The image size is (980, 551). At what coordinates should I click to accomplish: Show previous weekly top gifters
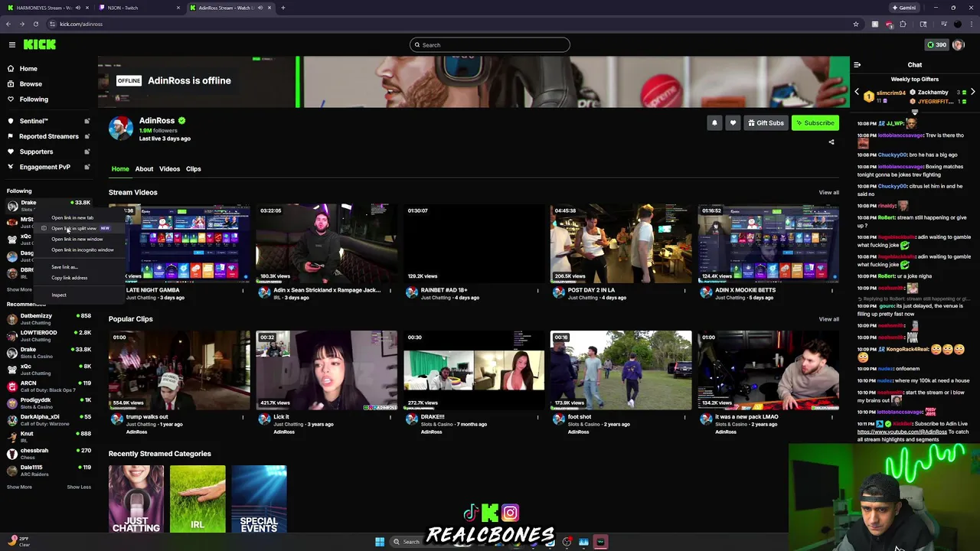click(x=857, y=92)
